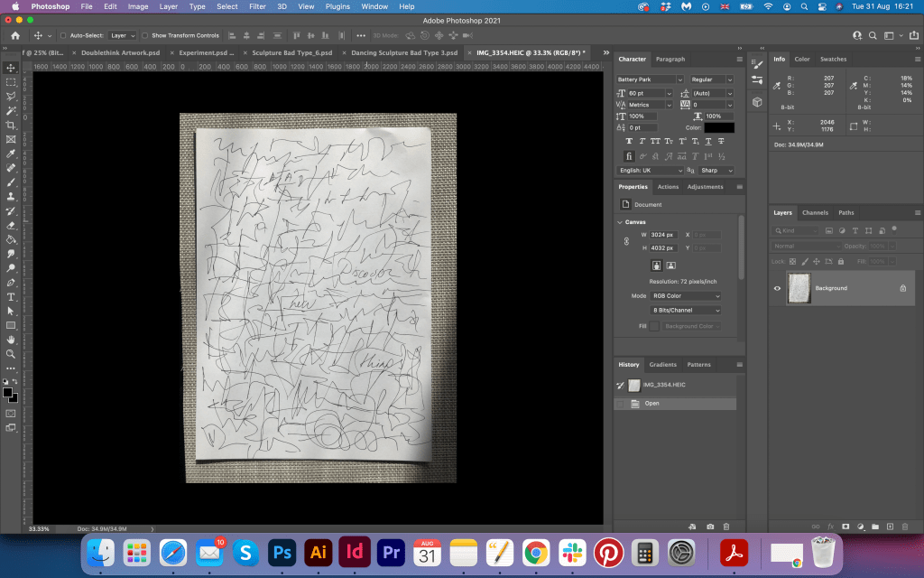
Task: Select the Zoom magnifier tool
Action: [x=11, y=353]
